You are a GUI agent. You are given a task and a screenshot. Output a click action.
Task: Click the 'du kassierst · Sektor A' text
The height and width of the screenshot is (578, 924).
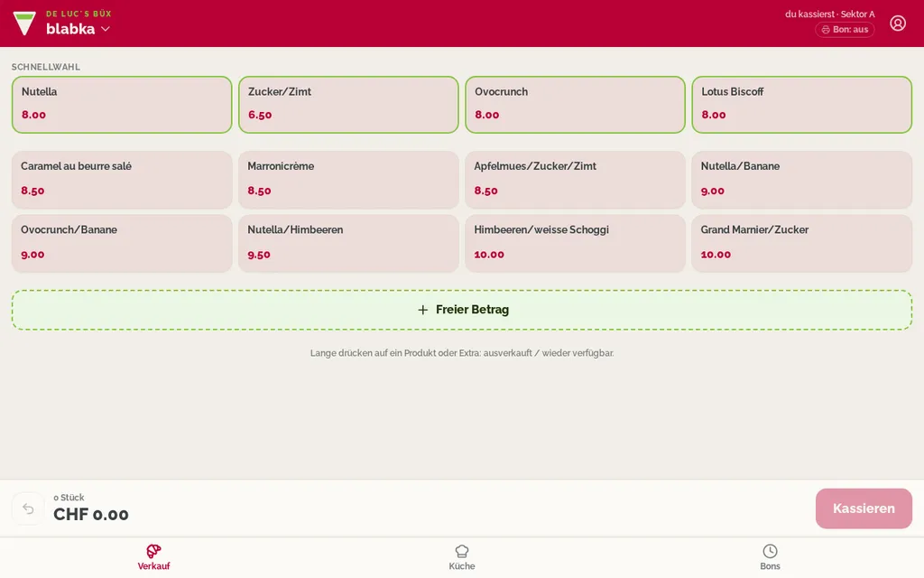[x=830, y=14]
